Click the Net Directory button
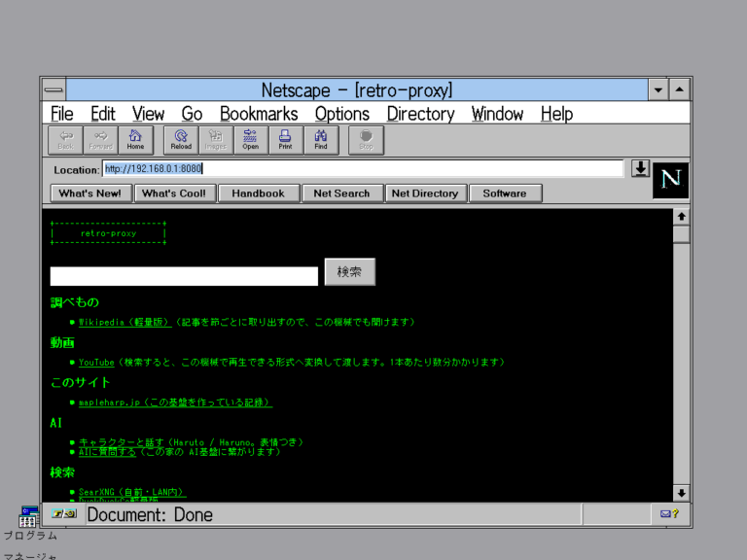The width and height of the screenshot is (747, 560). pyautogui.click(x=425, y=193)
